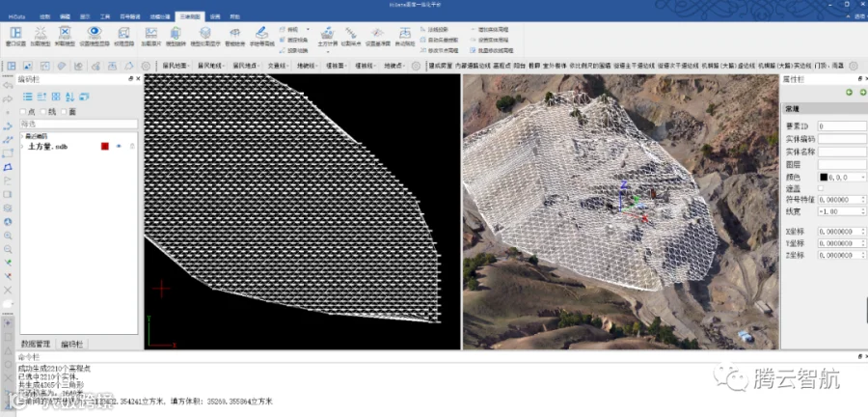
Task: Select the polygon draw tool in left toolbar
Action: tap(8, 167)
